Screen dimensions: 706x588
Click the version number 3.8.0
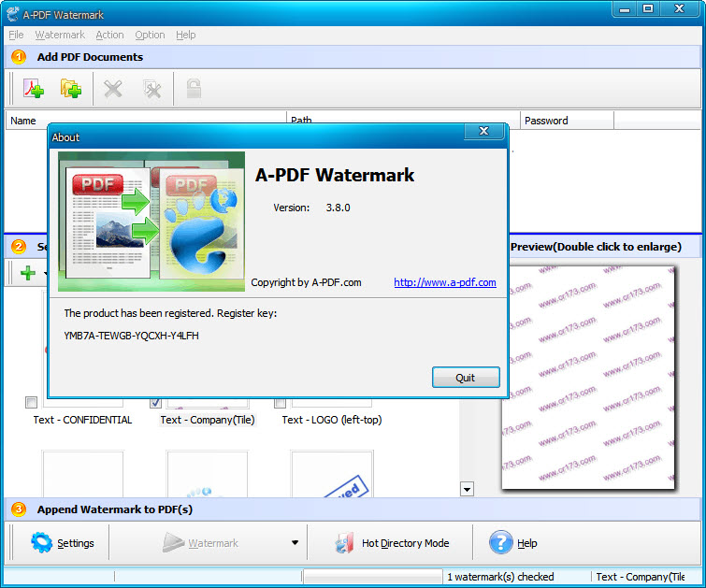[338, 208]
